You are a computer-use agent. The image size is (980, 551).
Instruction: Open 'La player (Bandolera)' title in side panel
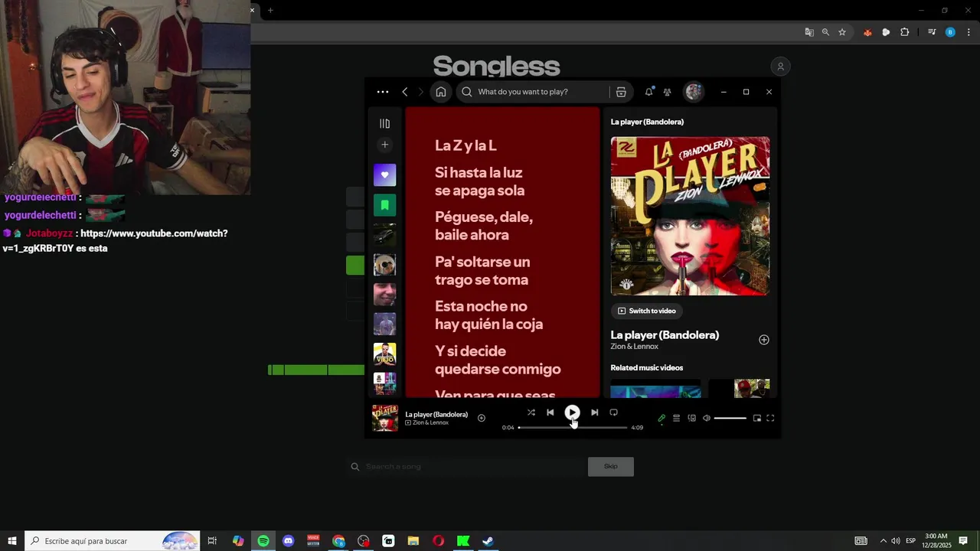point(665,335)
